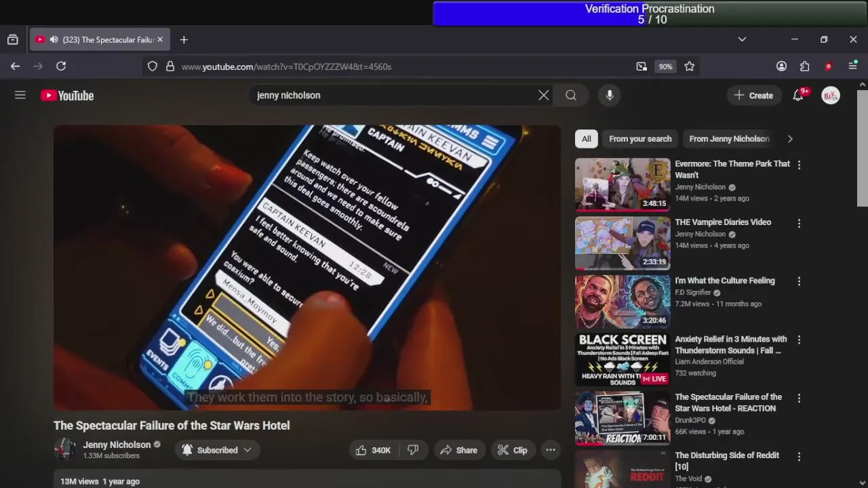868x488 pixels.
Task: Open THE Vampire Diaries Video title
Action: (x=723, y=222)
